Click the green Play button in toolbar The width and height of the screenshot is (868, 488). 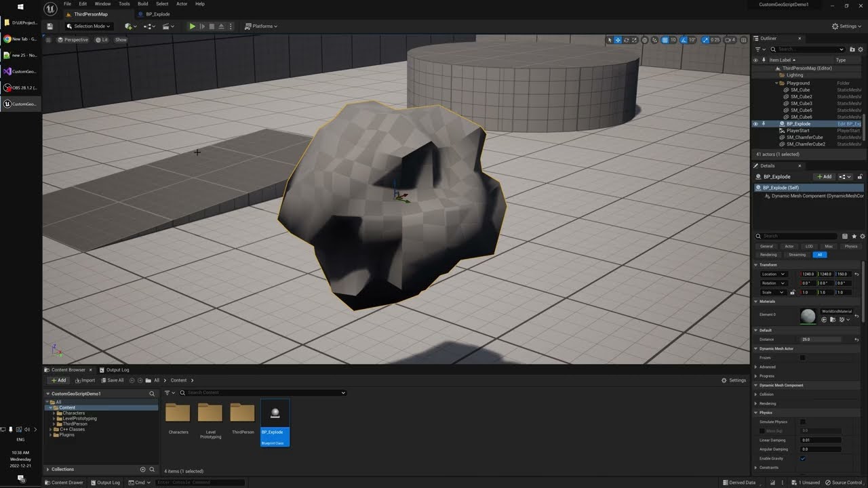[x=192, y=26]
